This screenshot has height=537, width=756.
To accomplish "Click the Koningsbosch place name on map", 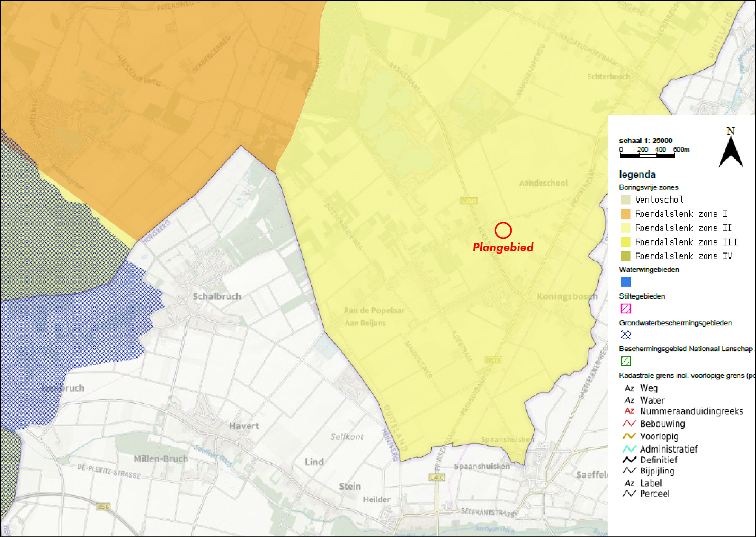I will tap(567, 297).
